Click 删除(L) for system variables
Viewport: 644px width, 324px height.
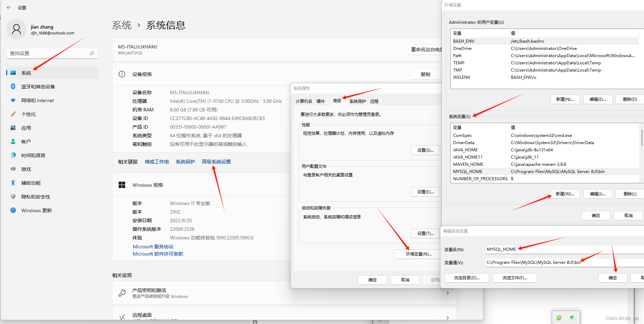[x=630, y=194]
